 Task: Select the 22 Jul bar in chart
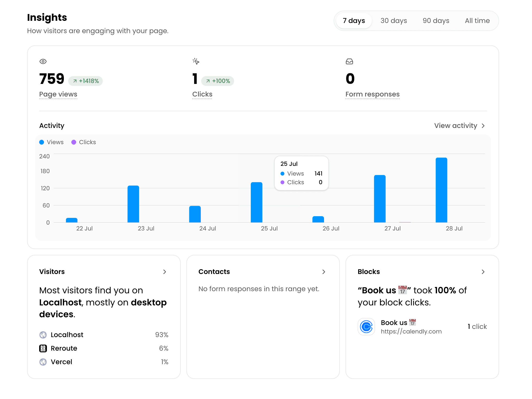(x=72, y=220)
